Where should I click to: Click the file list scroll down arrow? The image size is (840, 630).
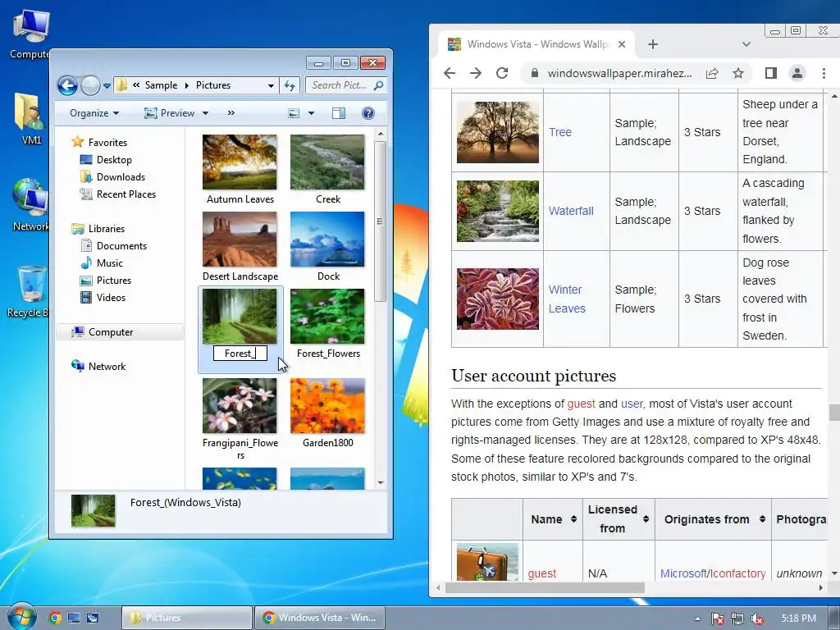click(381, 482)
